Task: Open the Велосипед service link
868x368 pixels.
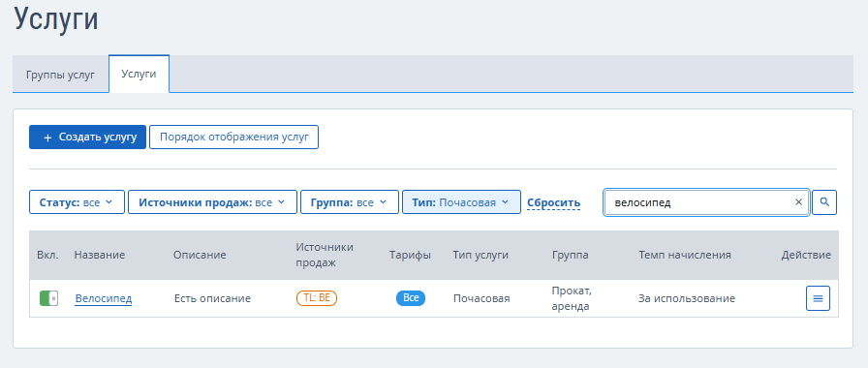Action: coord(104,299)
